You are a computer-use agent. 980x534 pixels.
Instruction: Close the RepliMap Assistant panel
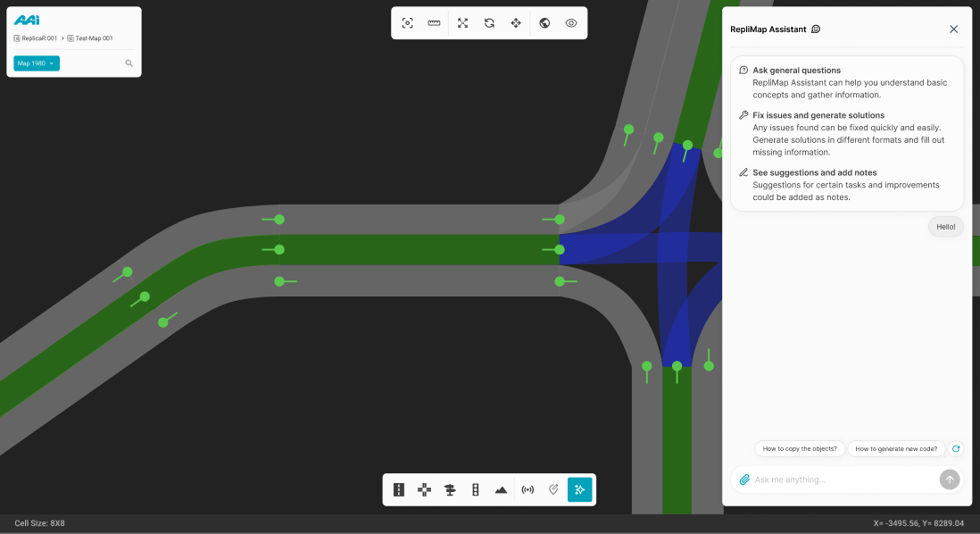point(953,29)
